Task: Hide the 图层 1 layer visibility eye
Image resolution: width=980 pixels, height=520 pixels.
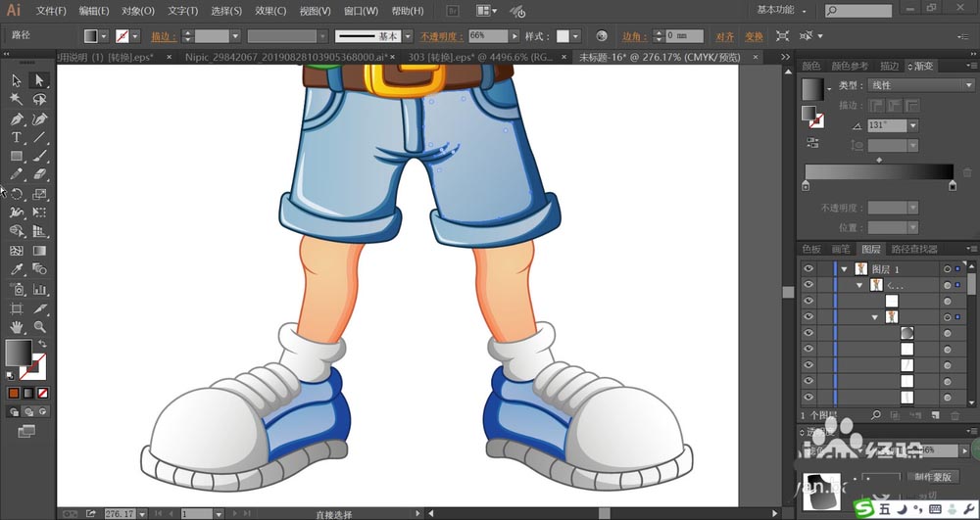Action: [x=808, y=268]
